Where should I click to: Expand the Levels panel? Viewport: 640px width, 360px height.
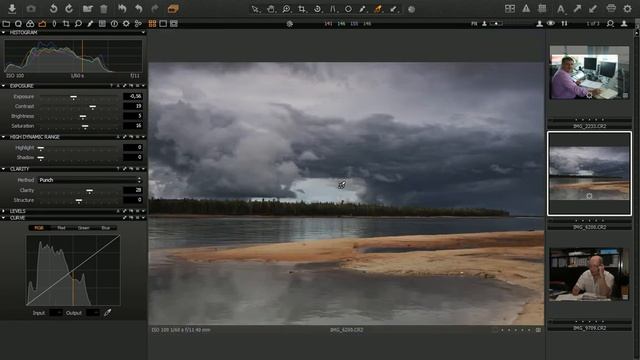4,211
